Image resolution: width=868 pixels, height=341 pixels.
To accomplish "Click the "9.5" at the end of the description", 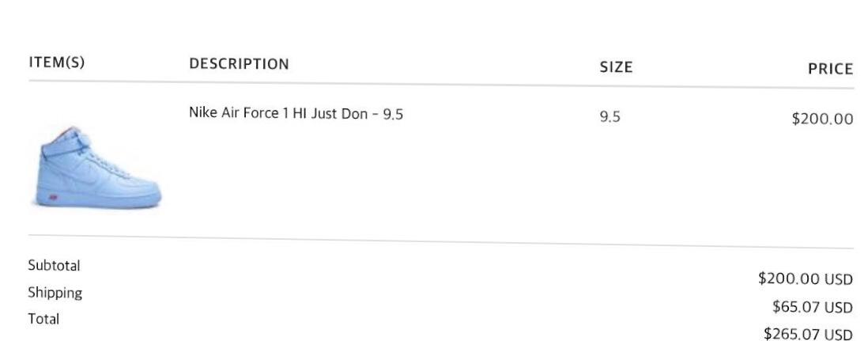I will point(393,115).
